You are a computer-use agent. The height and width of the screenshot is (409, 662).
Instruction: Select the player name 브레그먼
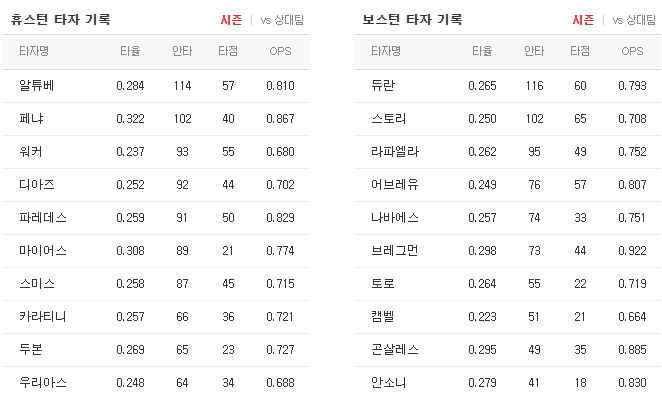pos(395,251)
